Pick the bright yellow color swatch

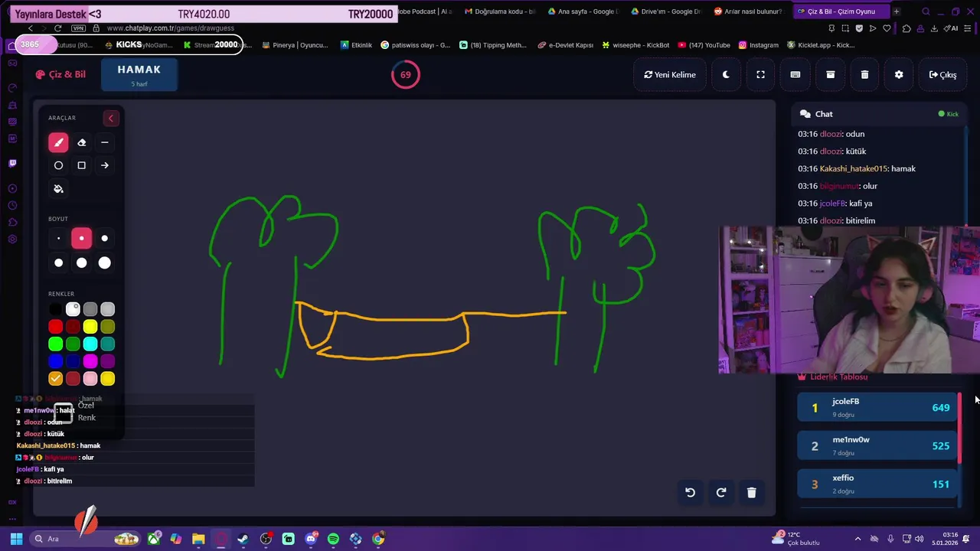90,327
